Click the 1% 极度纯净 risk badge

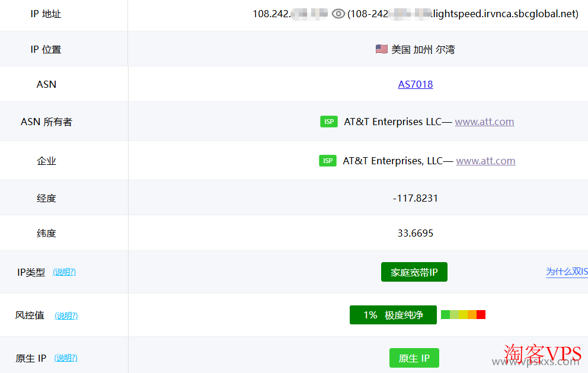(x=393, y=315)
